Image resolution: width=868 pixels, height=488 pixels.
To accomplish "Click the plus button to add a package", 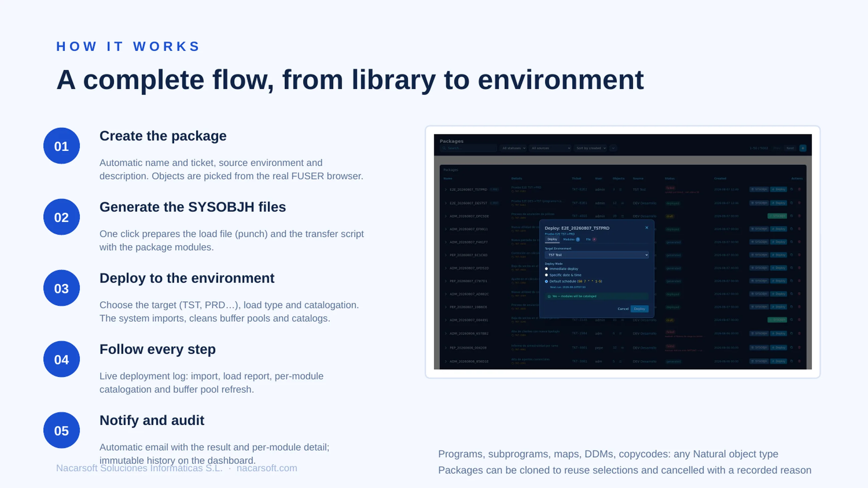I will click(x=803, y=148).
